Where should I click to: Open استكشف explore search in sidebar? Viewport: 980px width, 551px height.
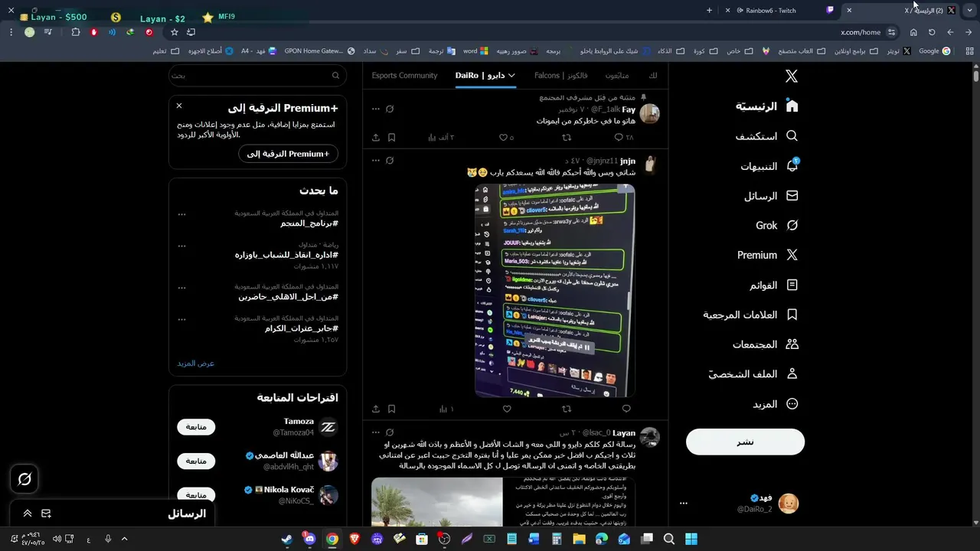(768, 136)
